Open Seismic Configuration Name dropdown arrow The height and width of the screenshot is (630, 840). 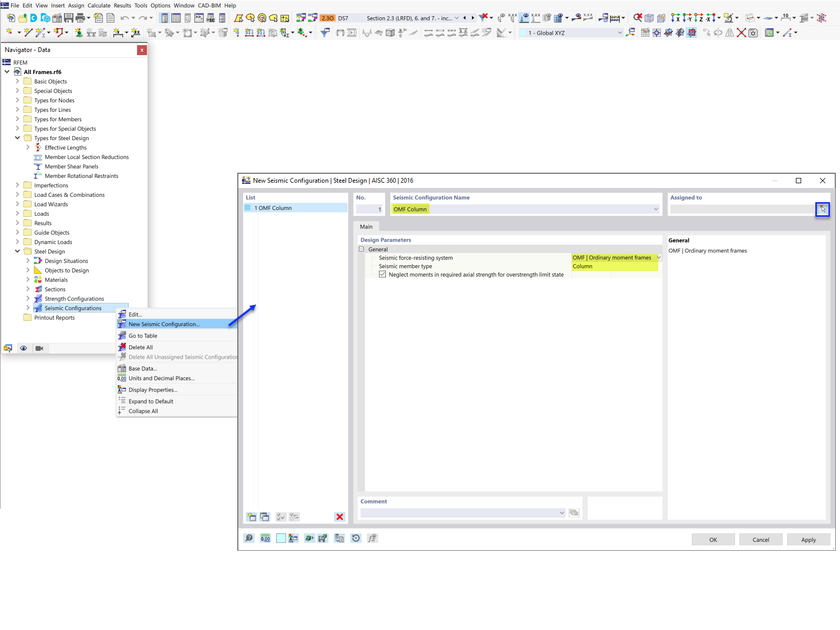click(x=656, y=209)
